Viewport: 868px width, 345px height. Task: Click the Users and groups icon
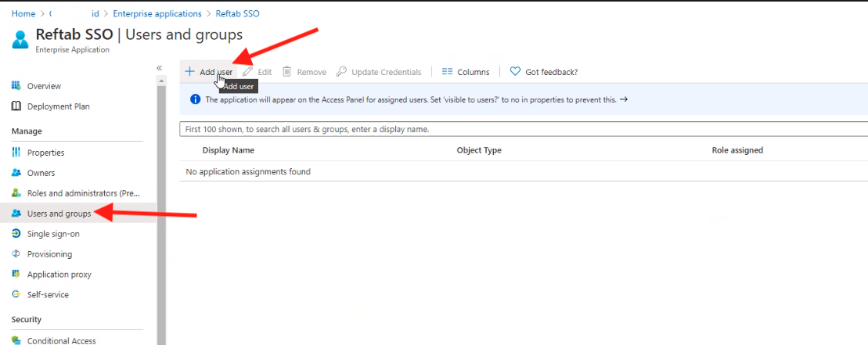pyautogui.click(x=16, y=214)
